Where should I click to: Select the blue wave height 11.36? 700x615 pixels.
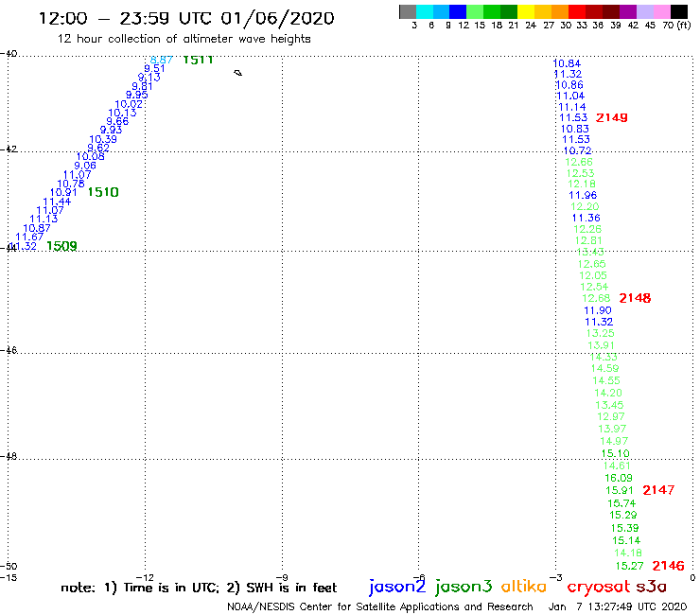tap(586, 218)
